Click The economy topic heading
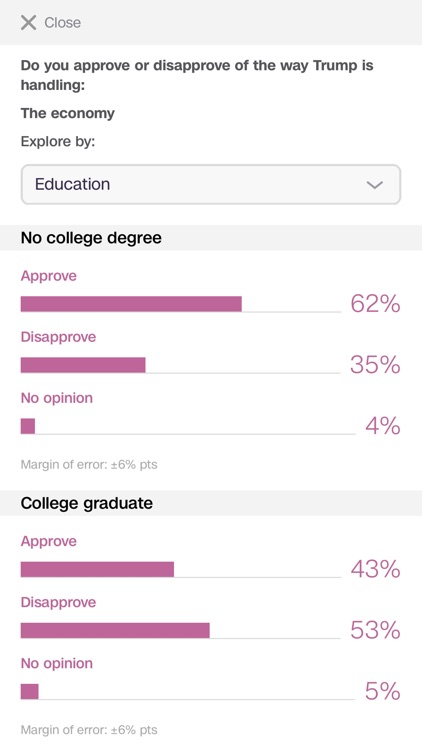The height and width of the screenshot is (750, 422). click(x=67, y=113)
